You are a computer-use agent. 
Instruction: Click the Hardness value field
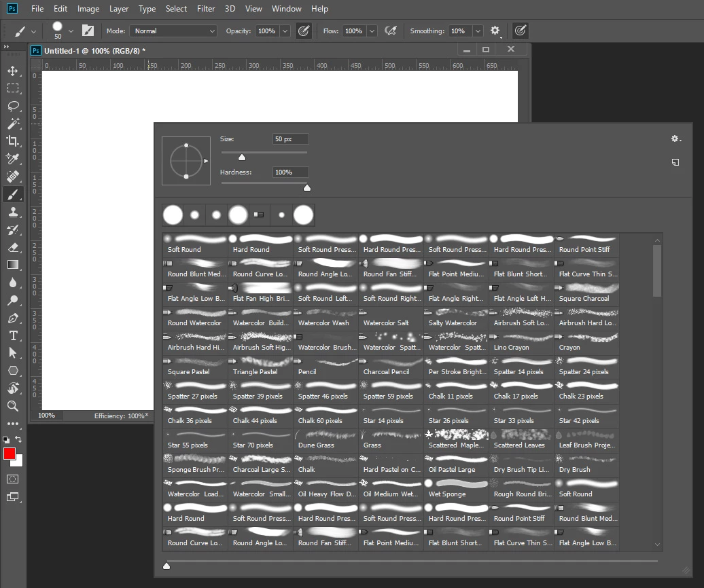click(x=290, y=172)
